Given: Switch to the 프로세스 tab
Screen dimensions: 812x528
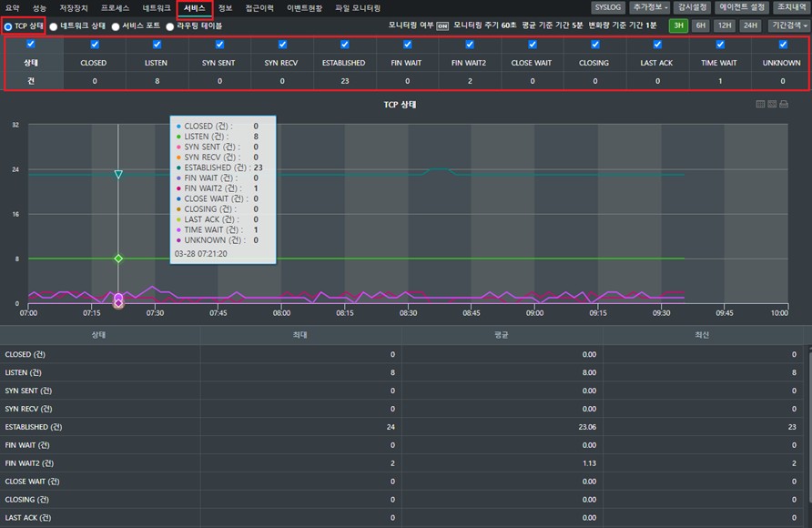Looking at the screenshot, I should coord(115,8).
